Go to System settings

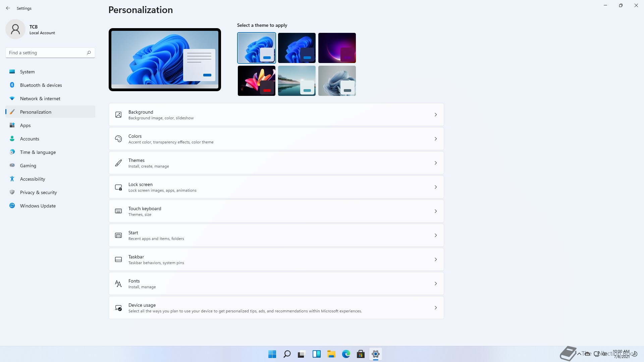pos(50,71)
